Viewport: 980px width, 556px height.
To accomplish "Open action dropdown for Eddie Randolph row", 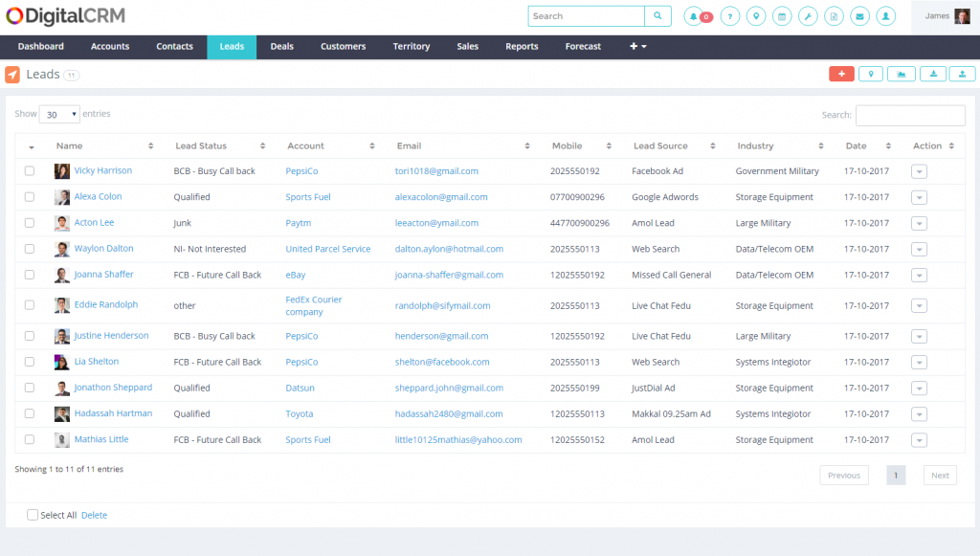I will [919, 306].
